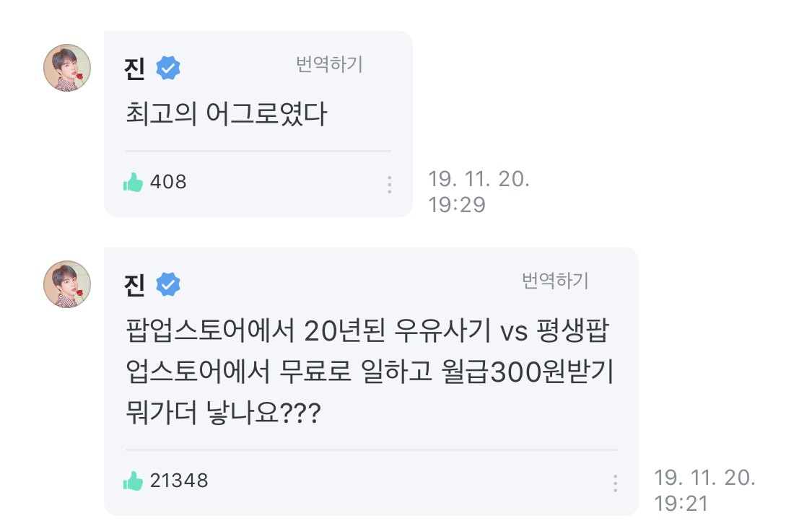Click 번역하기 to translate the first comment

tap(330, 65)
